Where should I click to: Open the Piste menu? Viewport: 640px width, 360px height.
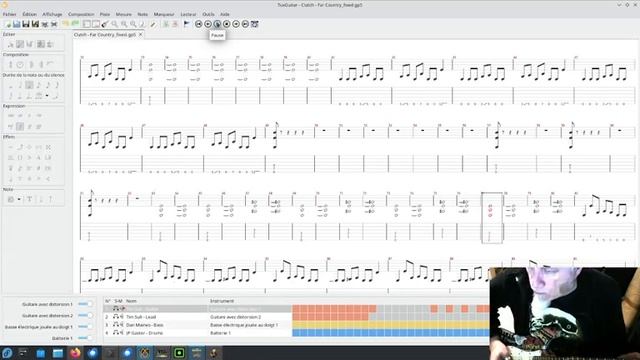click(105, 14)
